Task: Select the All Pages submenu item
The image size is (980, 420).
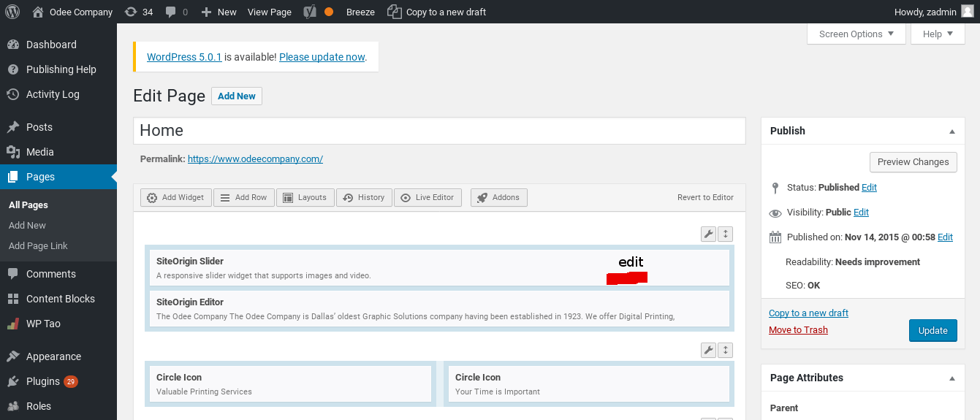Action: [29, 205]
